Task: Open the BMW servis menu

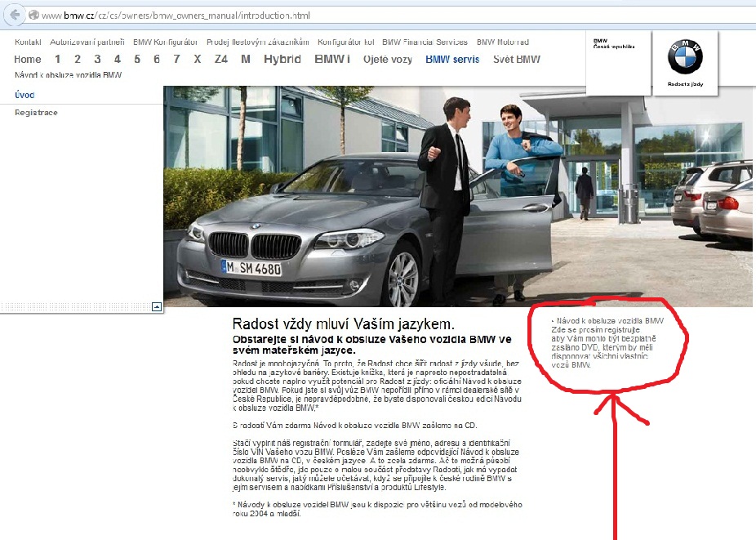Action: click(452, 60)
